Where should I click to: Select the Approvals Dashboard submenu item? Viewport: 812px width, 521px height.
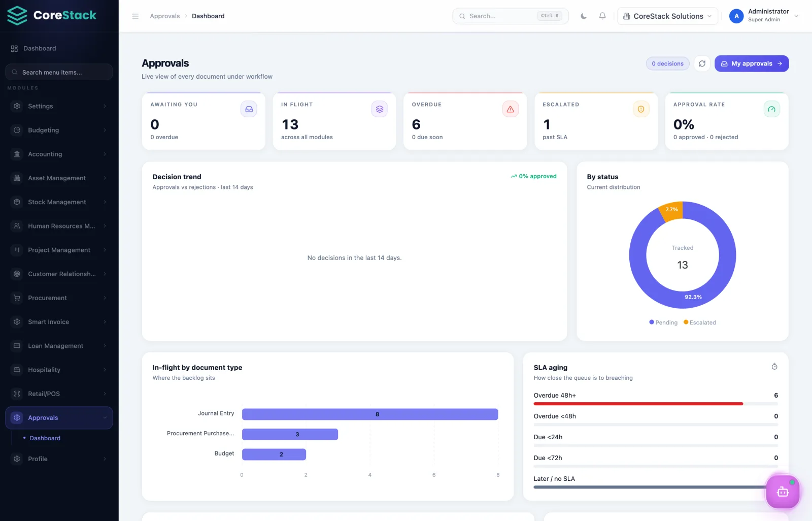coord(45,438)
